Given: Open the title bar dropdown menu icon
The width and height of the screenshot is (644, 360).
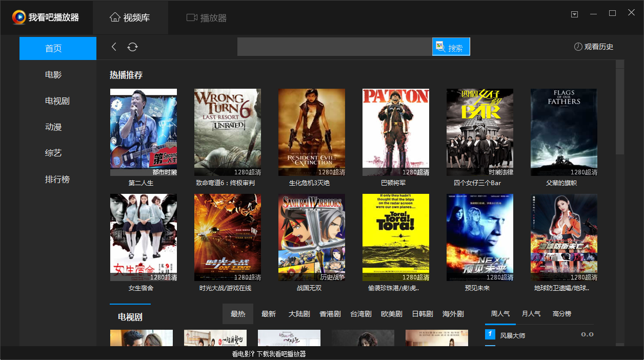Looking at the screenshot, I should (x=574, y=14).
